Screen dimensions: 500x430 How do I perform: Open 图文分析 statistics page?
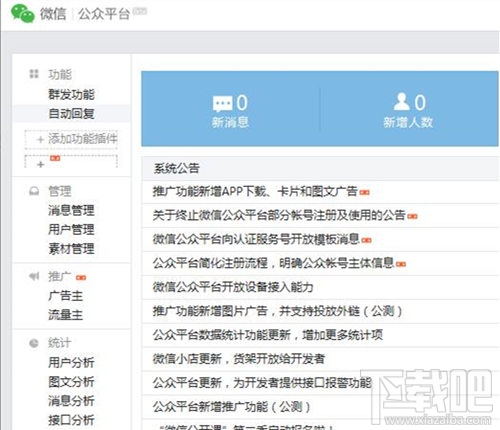tap(71, 382)
